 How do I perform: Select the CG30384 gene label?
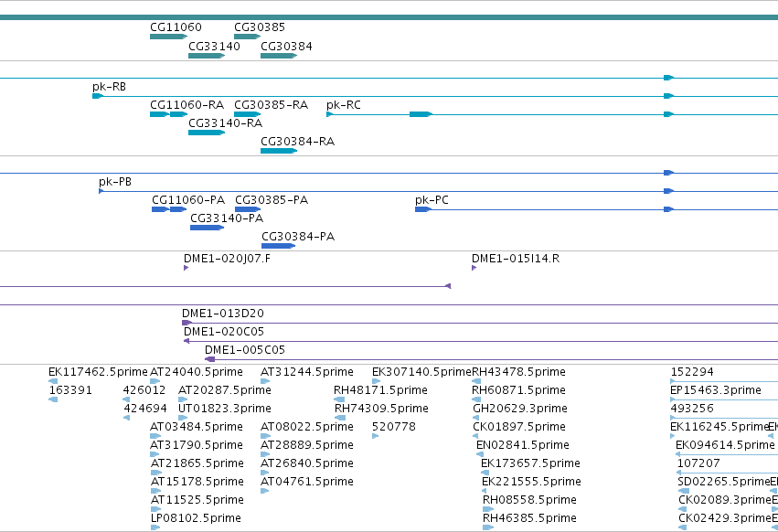(286, 46)
